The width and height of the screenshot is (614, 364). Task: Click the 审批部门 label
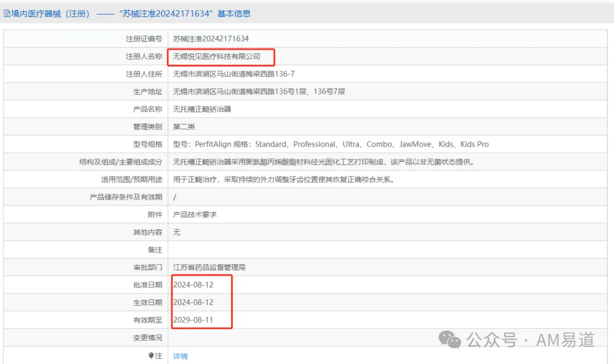(148, 267)
